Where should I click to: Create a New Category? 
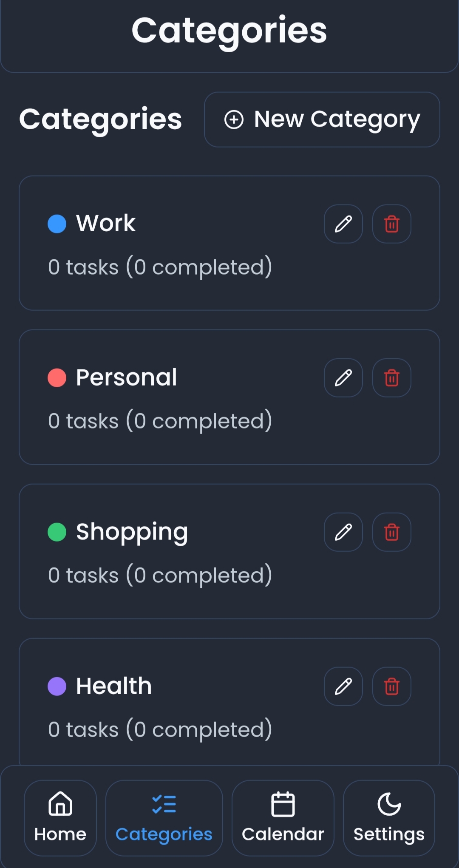(x=322, y=119)
